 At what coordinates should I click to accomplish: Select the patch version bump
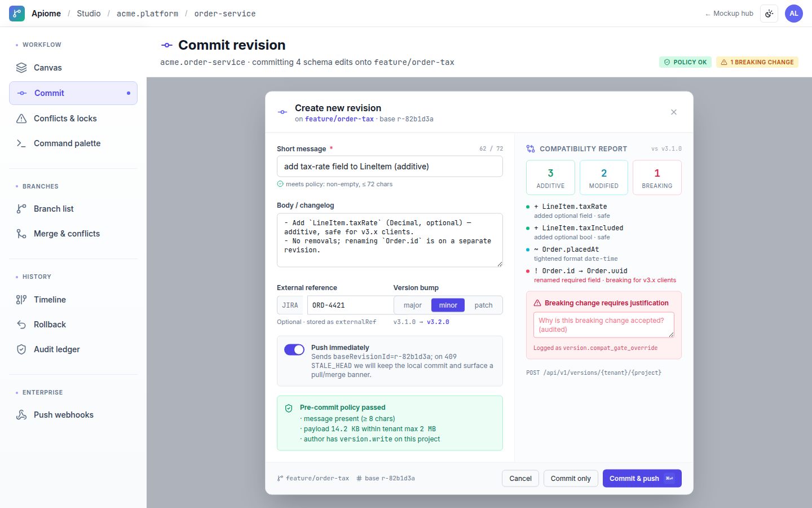[x=483, y=305]
